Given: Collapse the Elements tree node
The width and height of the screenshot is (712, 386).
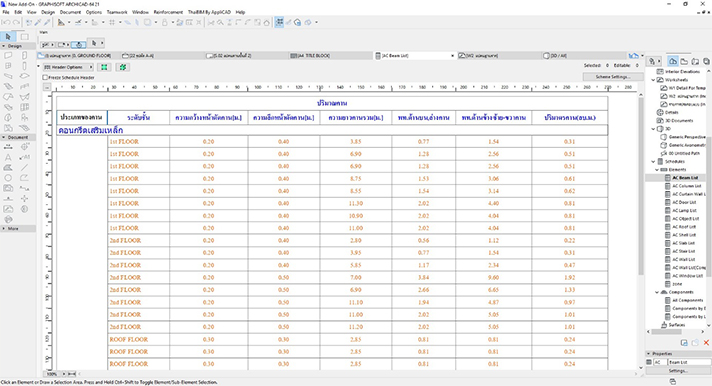Looking at the screenshot, I should [657, 170].
